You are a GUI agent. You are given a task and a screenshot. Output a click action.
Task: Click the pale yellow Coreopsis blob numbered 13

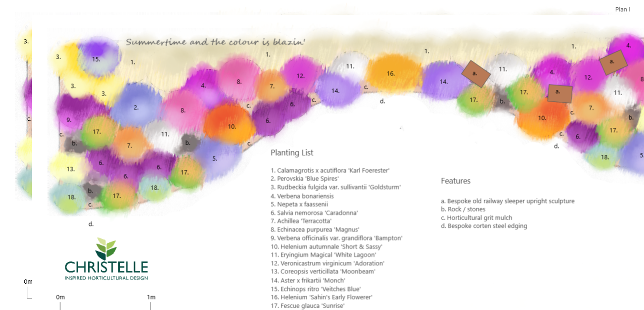click(71, 169)
